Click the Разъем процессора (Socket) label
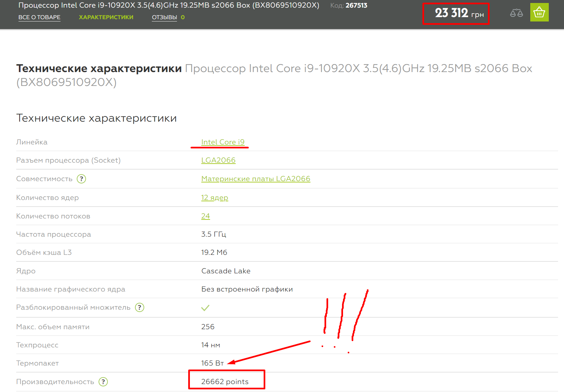Viewport: 564px width, 392px height. tap(68, 160)
